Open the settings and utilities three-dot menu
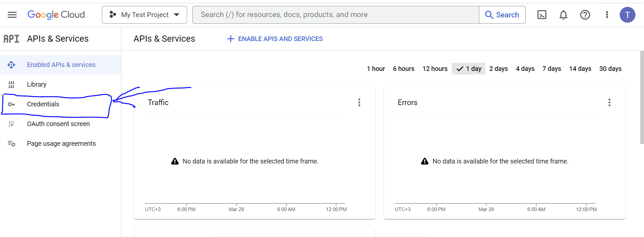This screenshot has height=237, width=644. (x=607, y=15)
